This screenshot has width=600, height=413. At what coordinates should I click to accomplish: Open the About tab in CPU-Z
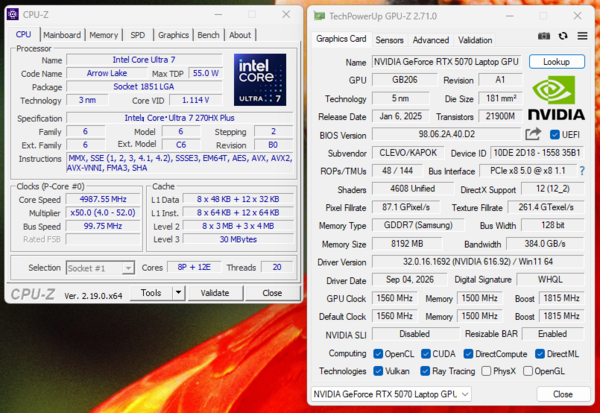(x=240, y=35)
